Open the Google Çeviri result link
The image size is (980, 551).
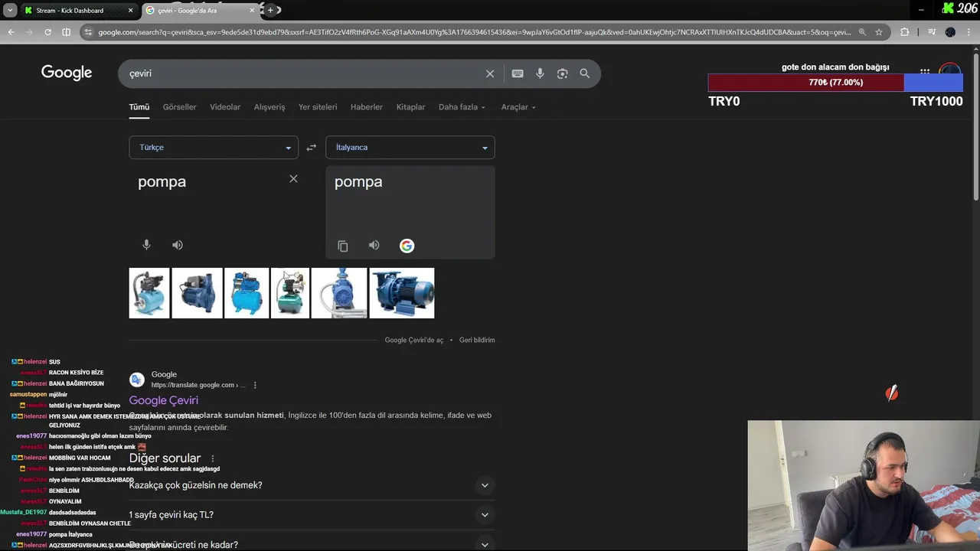164,400
